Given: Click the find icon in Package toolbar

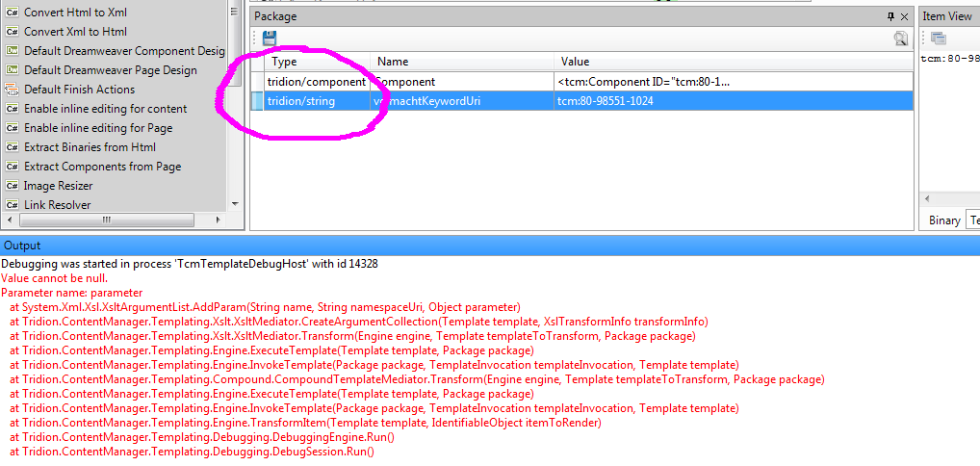Looking at the screenshot, I should [900, 39].
